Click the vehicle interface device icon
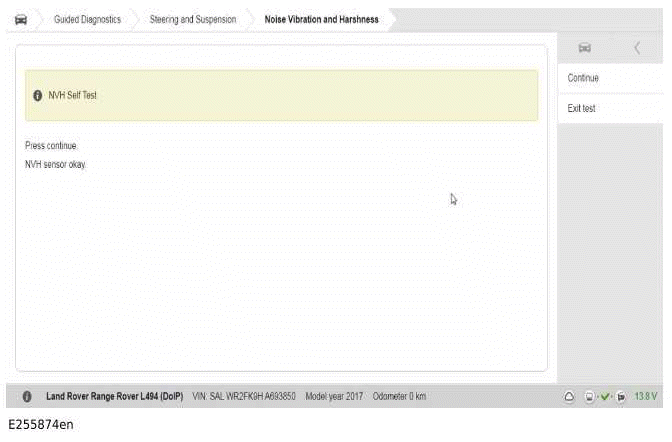This screenshot has height=442, width=672. [590, 397]
